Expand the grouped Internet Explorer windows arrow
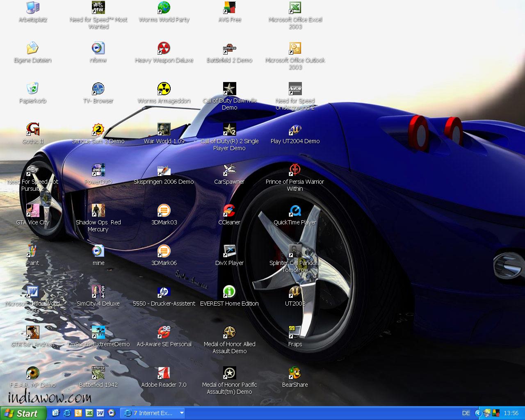Image resolution: width=525 pixels, height=420 pixels. click(182, 413)
